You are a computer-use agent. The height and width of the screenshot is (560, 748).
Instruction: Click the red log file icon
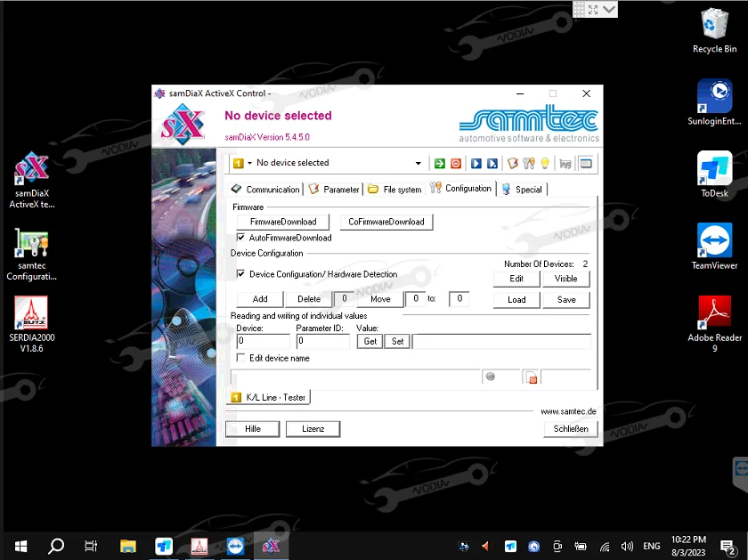click(x=532, y=377)
